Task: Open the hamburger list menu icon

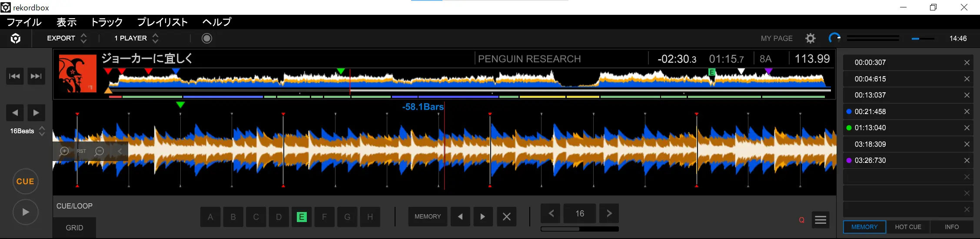Action: click(x=821, y=220)
